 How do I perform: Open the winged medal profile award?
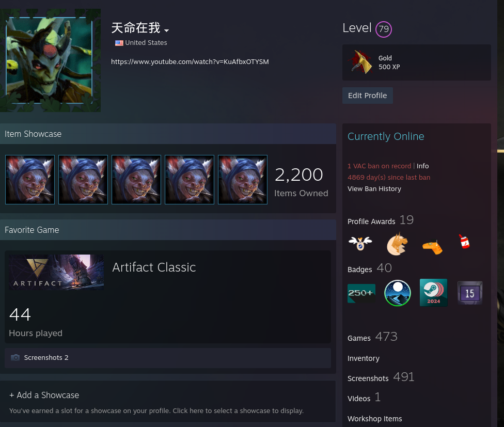[x=360, y=243]
